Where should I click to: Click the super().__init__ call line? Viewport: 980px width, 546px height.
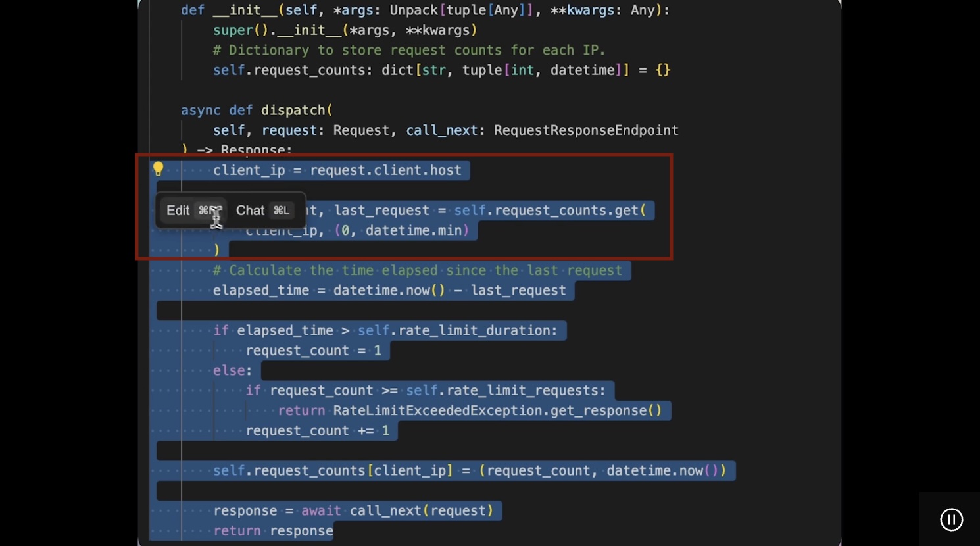coord(345,30)
